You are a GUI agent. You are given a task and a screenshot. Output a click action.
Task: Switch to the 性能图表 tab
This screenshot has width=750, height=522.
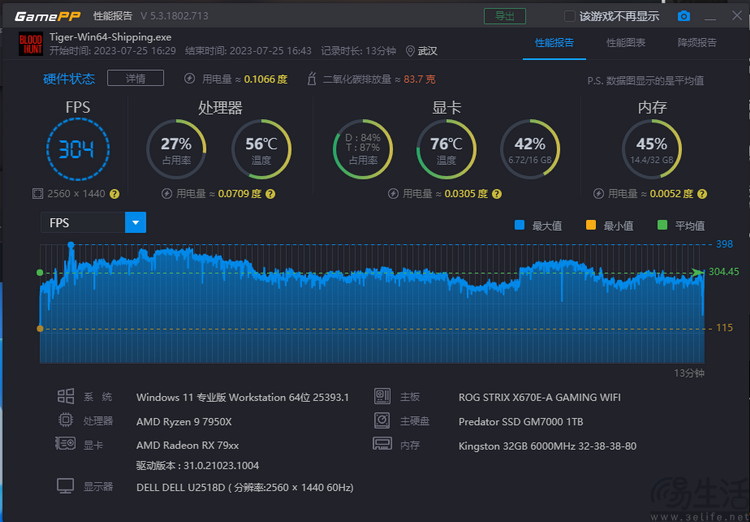(x=626, y=43)
